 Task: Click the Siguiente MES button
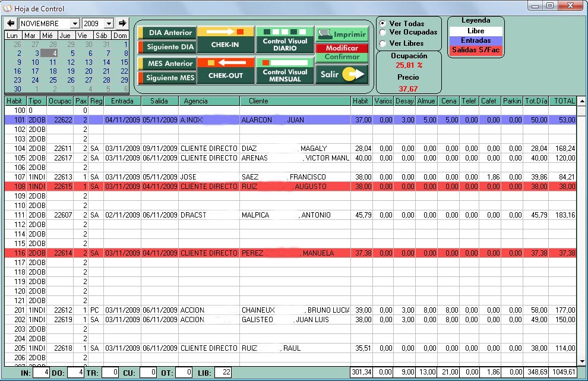pyautogui.click(x=167, y=78)
